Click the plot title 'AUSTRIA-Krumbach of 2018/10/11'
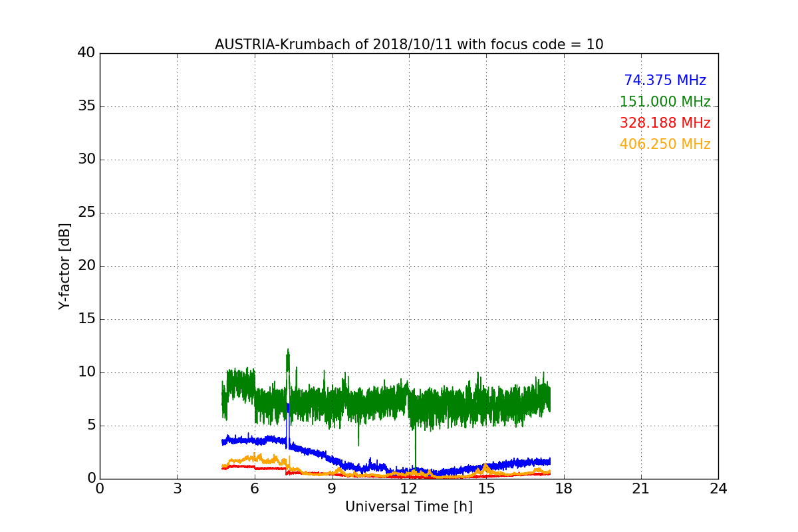 tap(409, 45)
